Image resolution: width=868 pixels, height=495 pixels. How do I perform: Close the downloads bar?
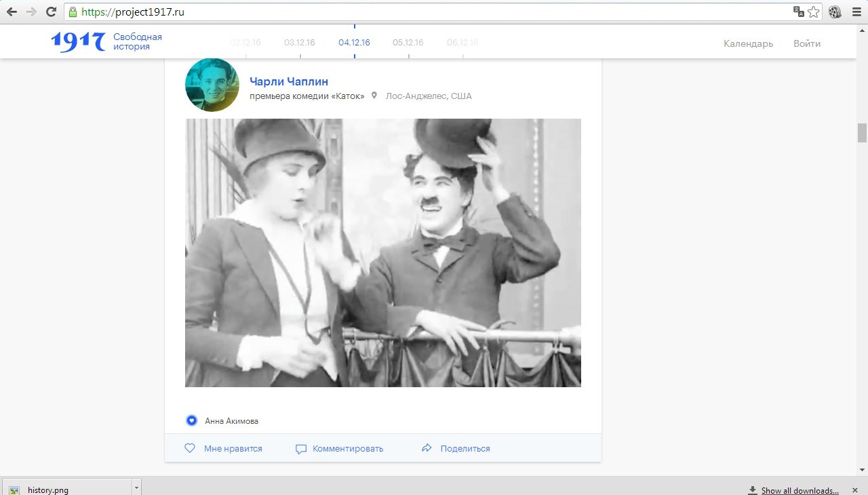pyautogui.click(x=855, y=490)
